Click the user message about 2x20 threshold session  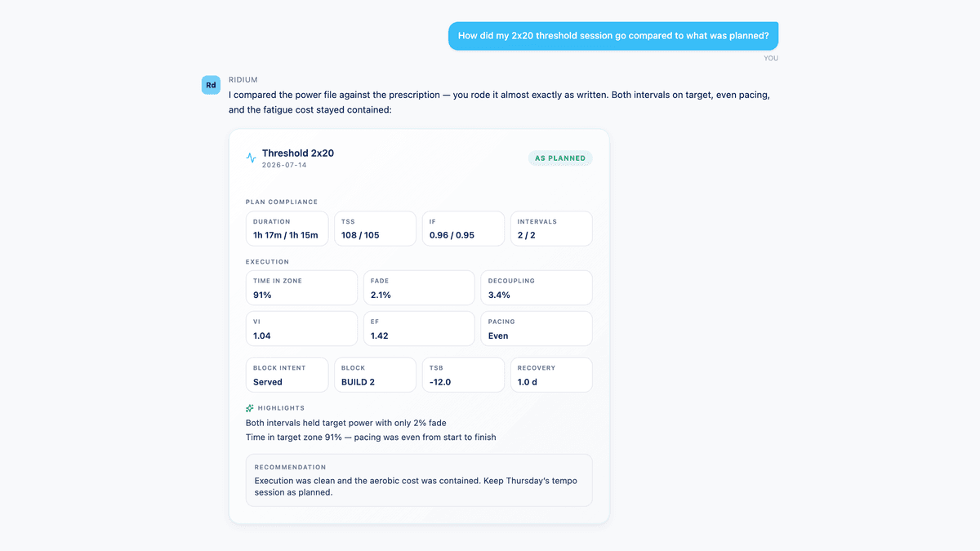click(x=613, y=36)
